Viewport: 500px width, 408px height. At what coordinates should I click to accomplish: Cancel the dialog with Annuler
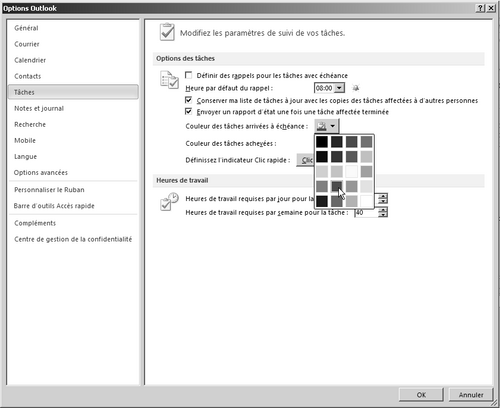click(x=471, y=395)
